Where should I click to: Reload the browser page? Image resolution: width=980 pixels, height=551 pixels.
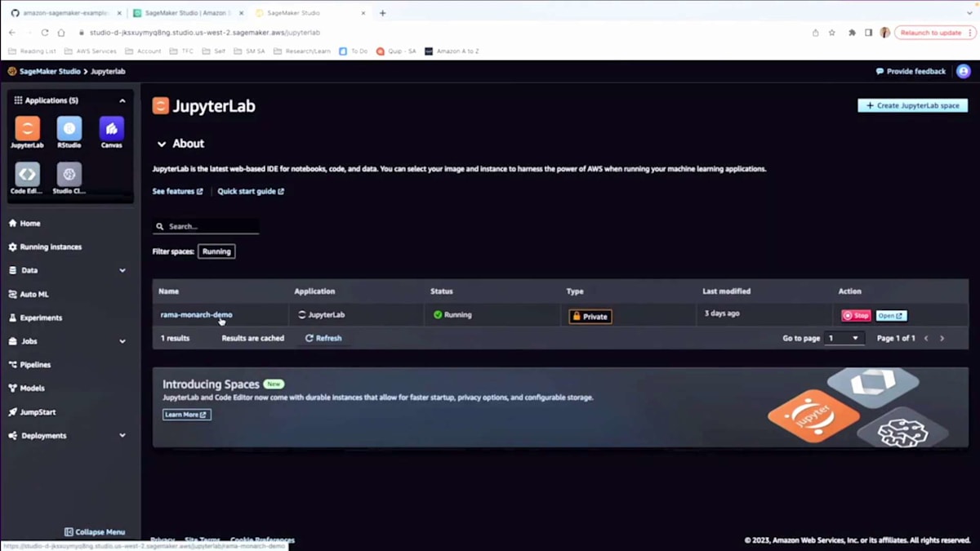click(45, 33)
